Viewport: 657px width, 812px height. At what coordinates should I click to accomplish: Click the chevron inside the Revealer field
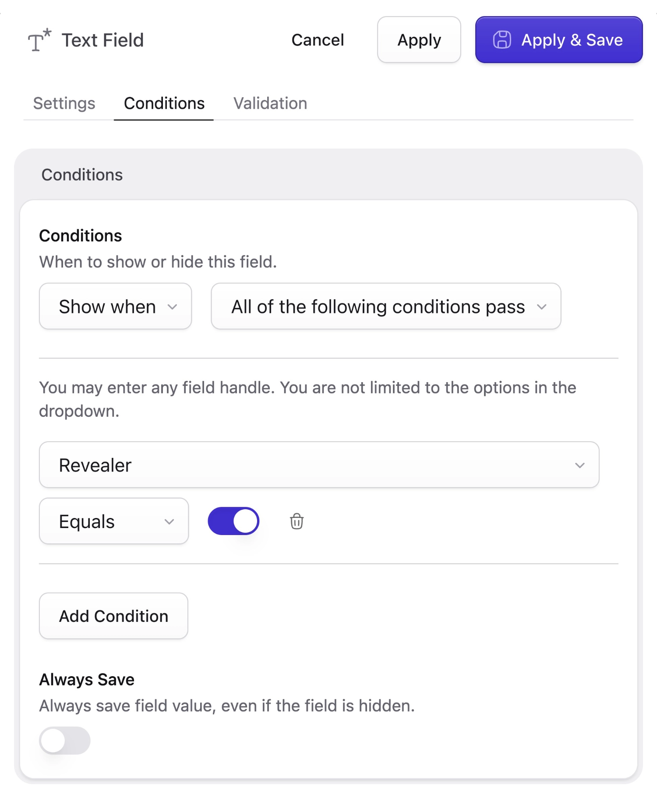[580, 465]
